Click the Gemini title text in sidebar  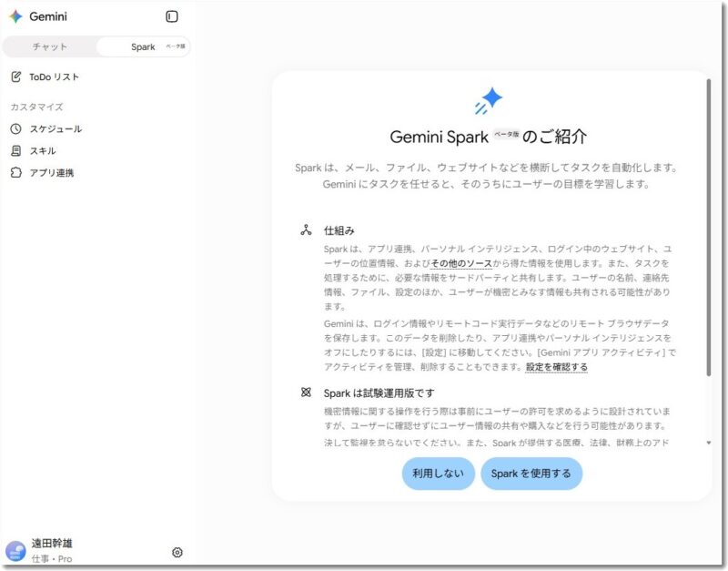coord(48,16)
